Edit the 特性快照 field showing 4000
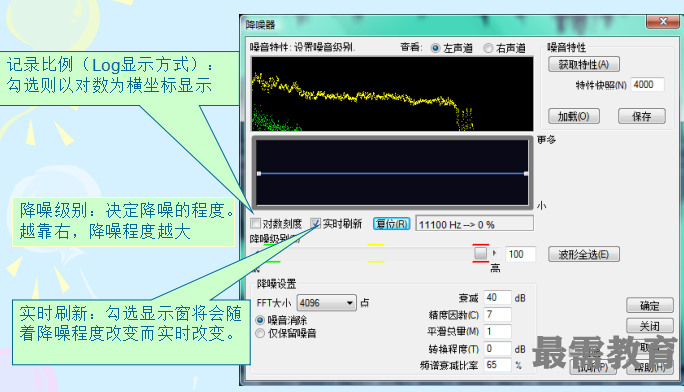This screenshot has width=684, height=392. (x=647, y=85)
